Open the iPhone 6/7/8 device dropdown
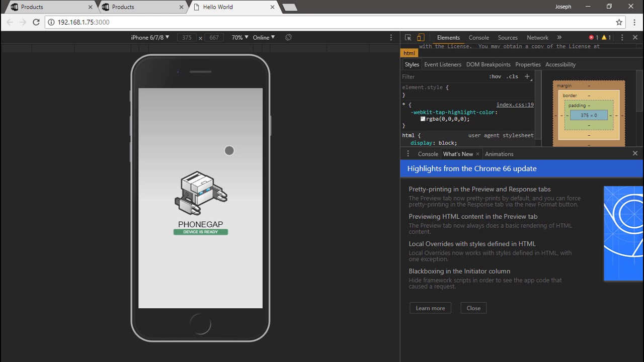644x362 pixels. [x=150, y=38]
